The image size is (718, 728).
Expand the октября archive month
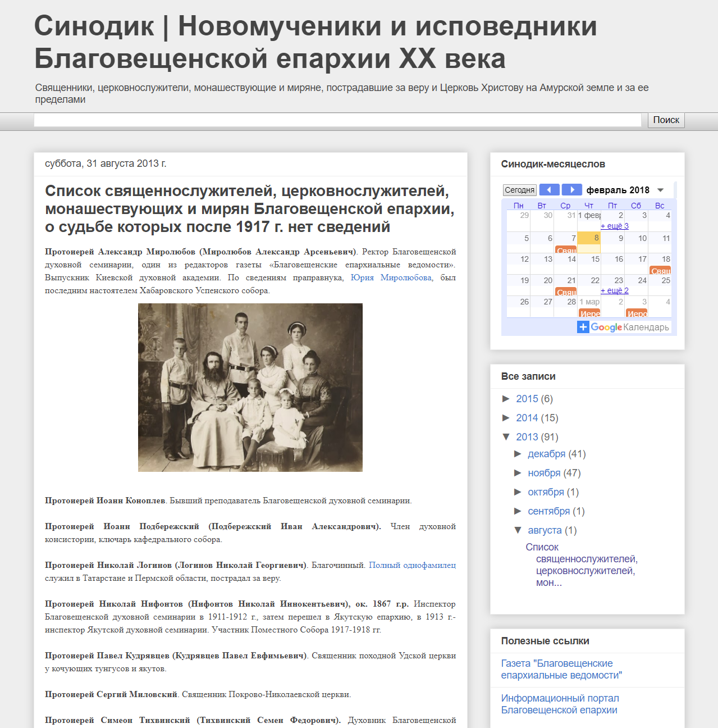pos(518,492)
